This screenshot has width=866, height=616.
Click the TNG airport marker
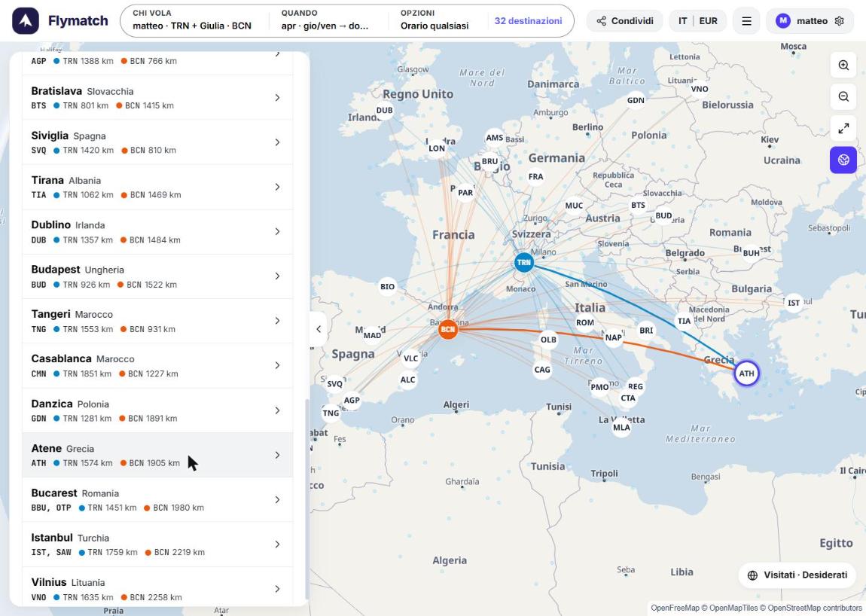(331, 413)
